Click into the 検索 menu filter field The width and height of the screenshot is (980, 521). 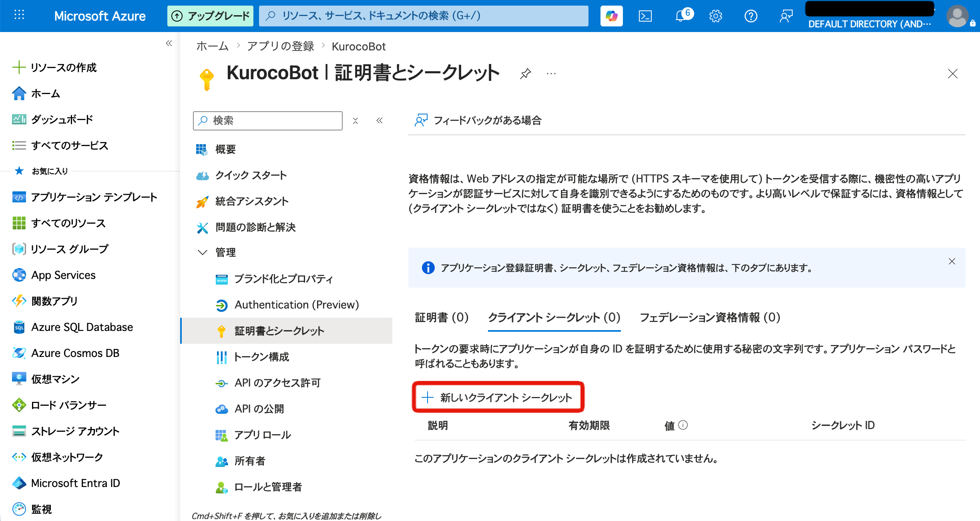click(267, 121)
